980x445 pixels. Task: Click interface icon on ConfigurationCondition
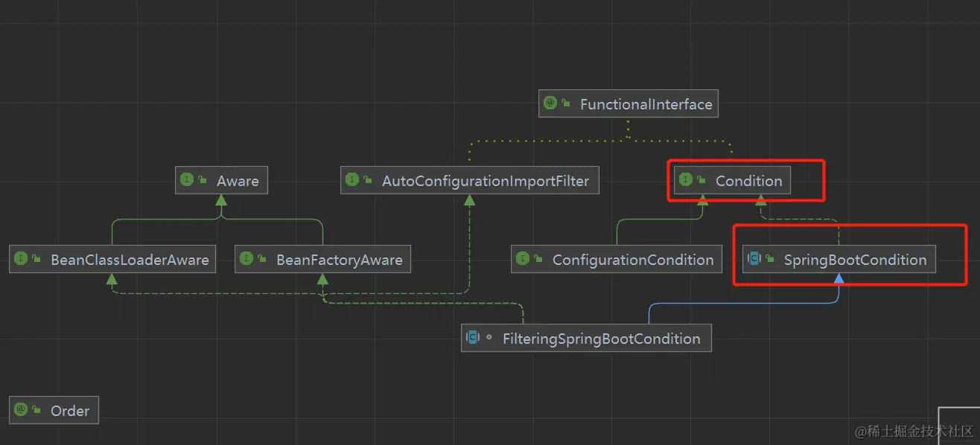tap(522, 259)
